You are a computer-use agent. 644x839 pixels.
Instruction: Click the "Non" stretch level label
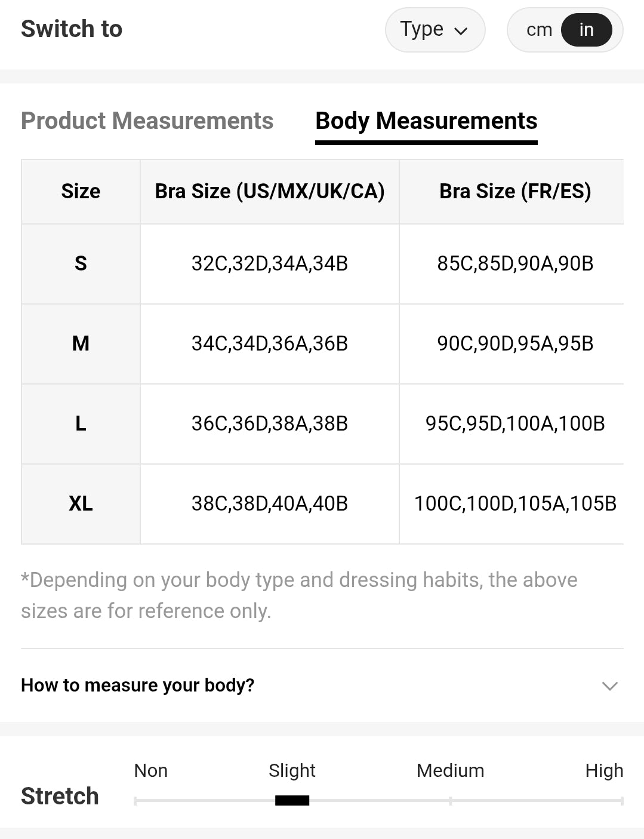[x=150, y=770]
